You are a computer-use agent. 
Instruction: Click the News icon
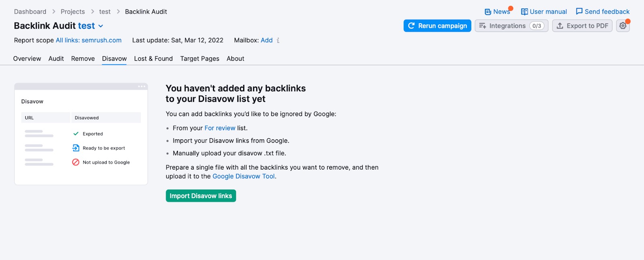coord(488,12)
